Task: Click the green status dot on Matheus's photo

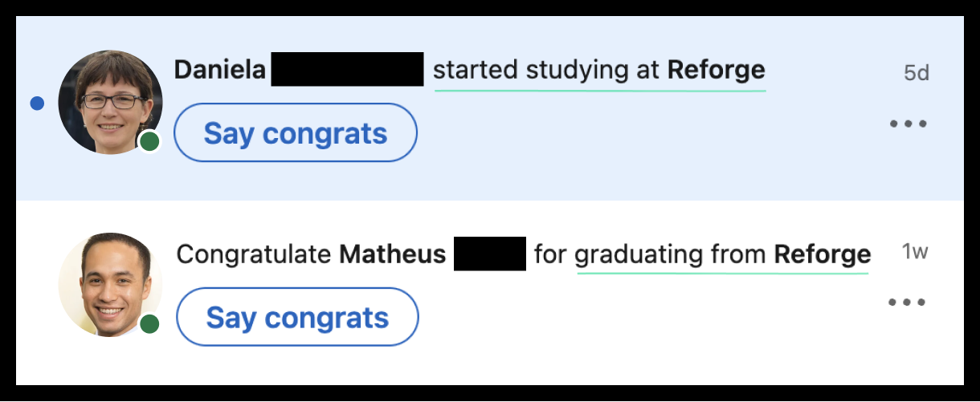Action: tap(149, 325)
